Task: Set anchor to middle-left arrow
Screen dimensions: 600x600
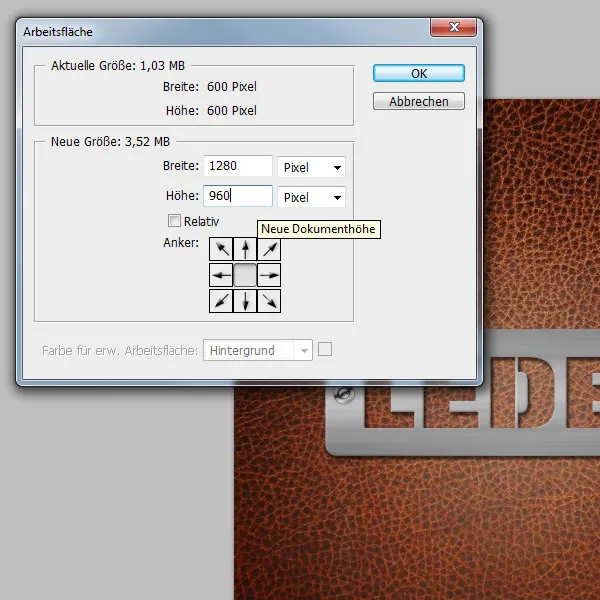Action: [x=220, y=275]
